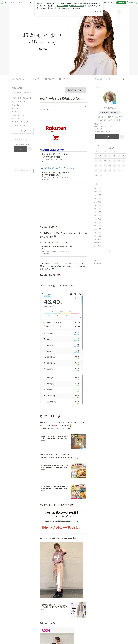Open 2024年良かったもの【プチプラまとめ】link
Viewport: 138px width, 644px height.
57,168
